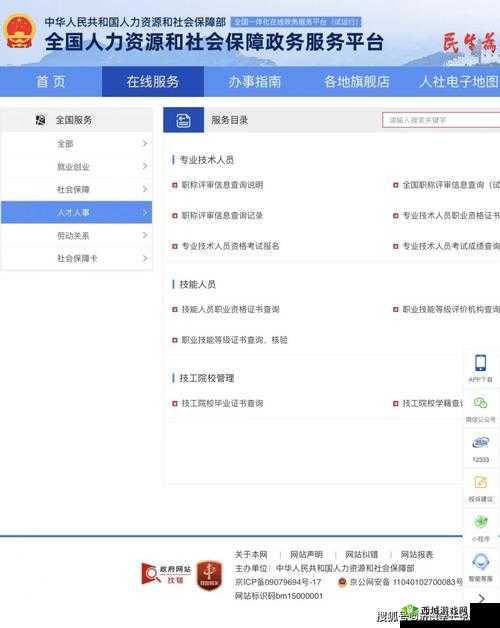
Task: Open the 投诉建议 feedback icon
Action: point(480,482)
